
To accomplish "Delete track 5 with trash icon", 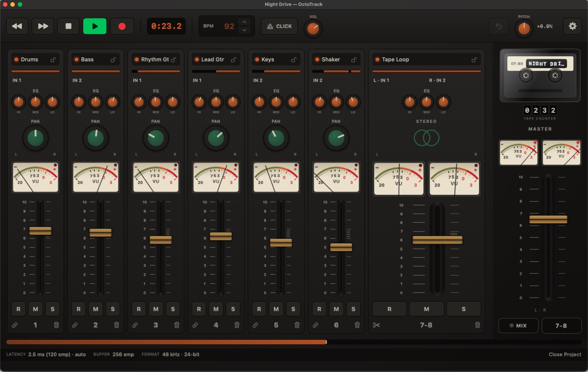I will [297, 325].
